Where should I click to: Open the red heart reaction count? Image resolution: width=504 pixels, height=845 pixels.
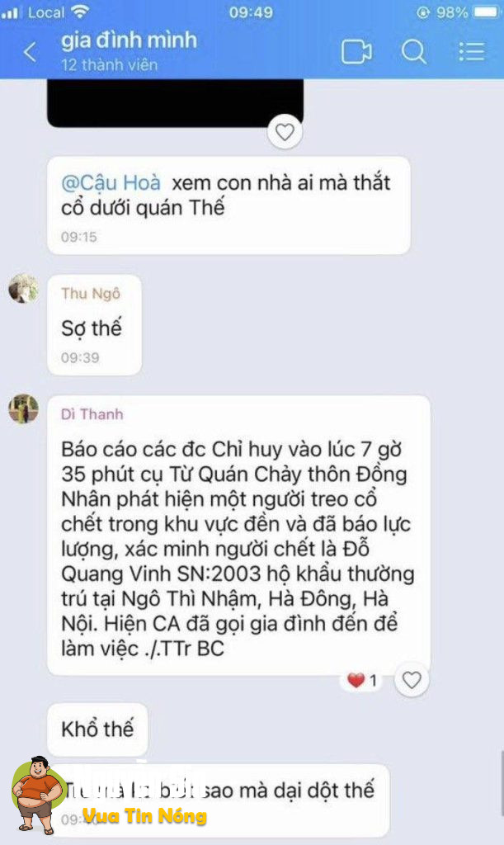[x=362, y=680]
